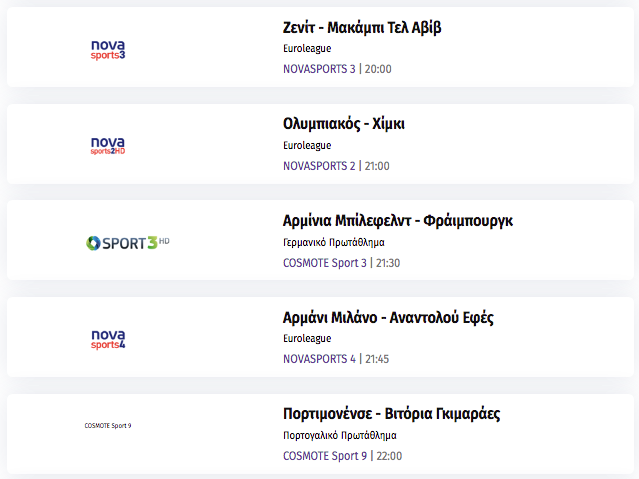The height and width of the screenshot is (479, 639).
Task: Click the 21:45 broadcast time
Action: (377, 359)
